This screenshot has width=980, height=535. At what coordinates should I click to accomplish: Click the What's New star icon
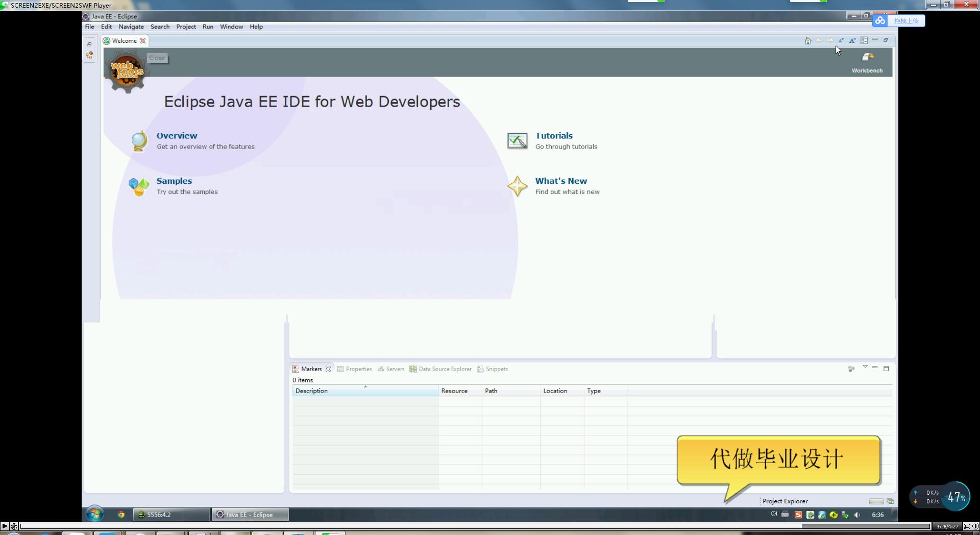point(518,186)
